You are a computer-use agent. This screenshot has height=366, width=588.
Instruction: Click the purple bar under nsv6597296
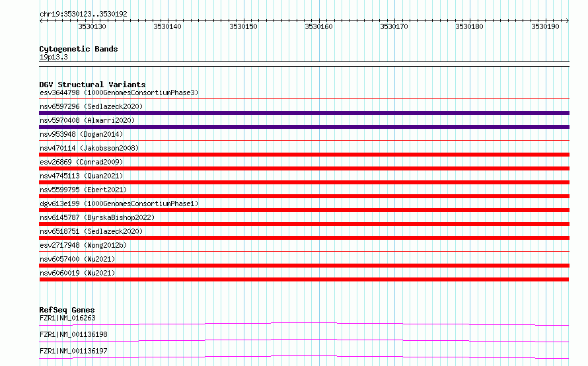[x=304, y=113]
